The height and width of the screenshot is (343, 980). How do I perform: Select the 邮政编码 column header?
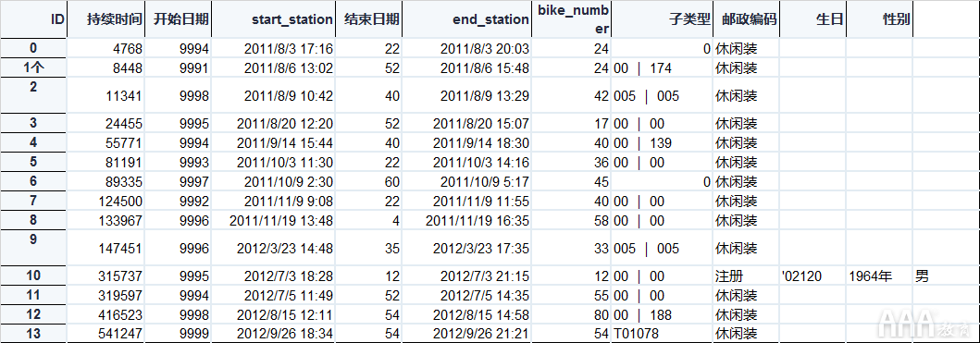(x=746, y=19)
